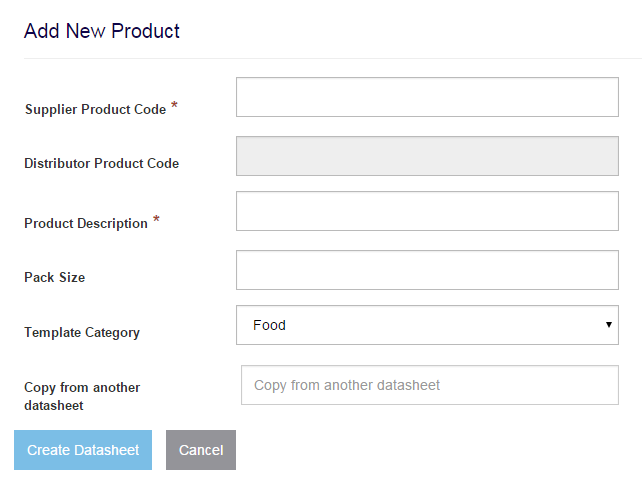Image resolution: width=642 pixels, height=488 pixels.
Task: Click the divider line under the heading
Action: click(x=333, y=59)
